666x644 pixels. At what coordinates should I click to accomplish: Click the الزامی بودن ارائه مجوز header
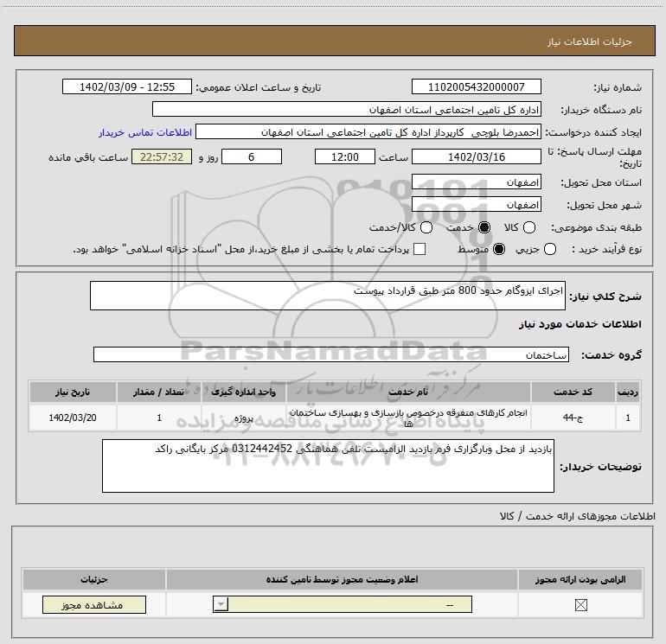pyautogui.click(x=580, y=579)
